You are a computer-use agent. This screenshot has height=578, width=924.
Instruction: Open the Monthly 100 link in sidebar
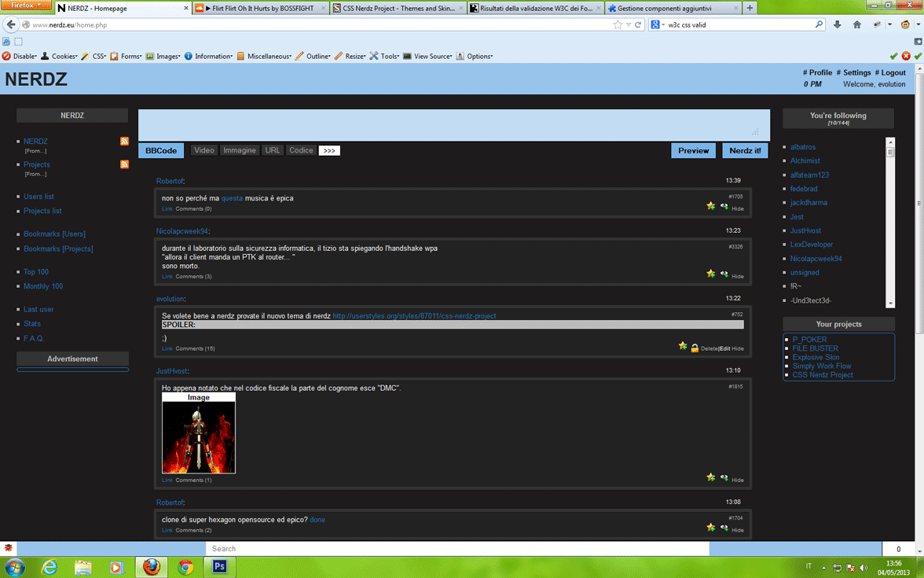click(x=42, y=286)
